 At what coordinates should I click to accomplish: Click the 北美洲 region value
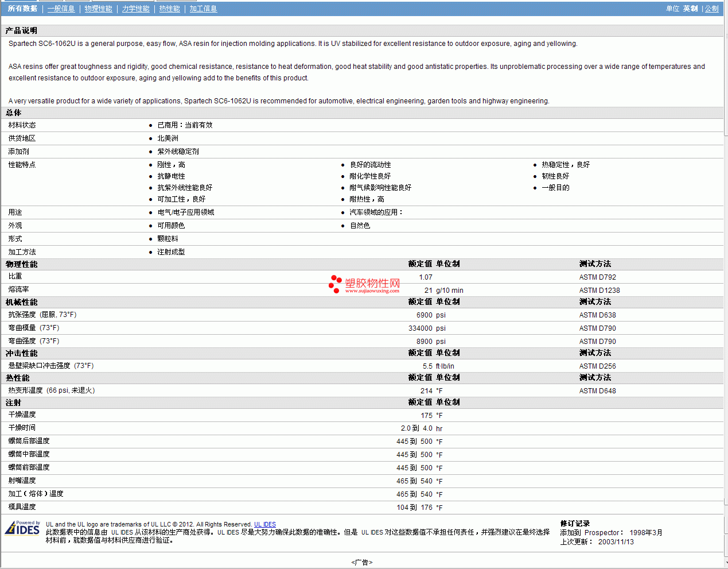point(168,138)
